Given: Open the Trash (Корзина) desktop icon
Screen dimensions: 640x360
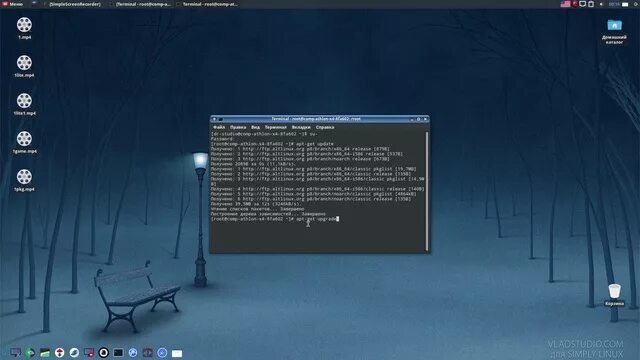Looking at the screenshot, I should (614, 295).
